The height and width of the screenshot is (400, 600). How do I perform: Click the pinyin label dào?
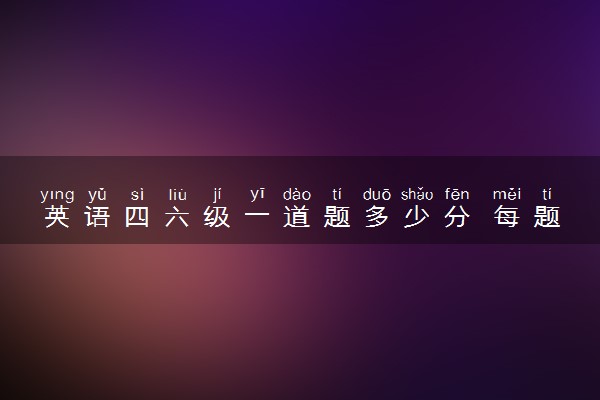[297, 195]
